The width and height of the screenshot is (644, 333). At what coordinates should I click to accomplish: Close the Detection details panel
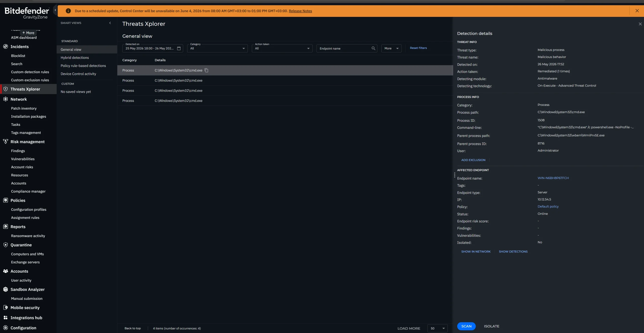(640, 24)
